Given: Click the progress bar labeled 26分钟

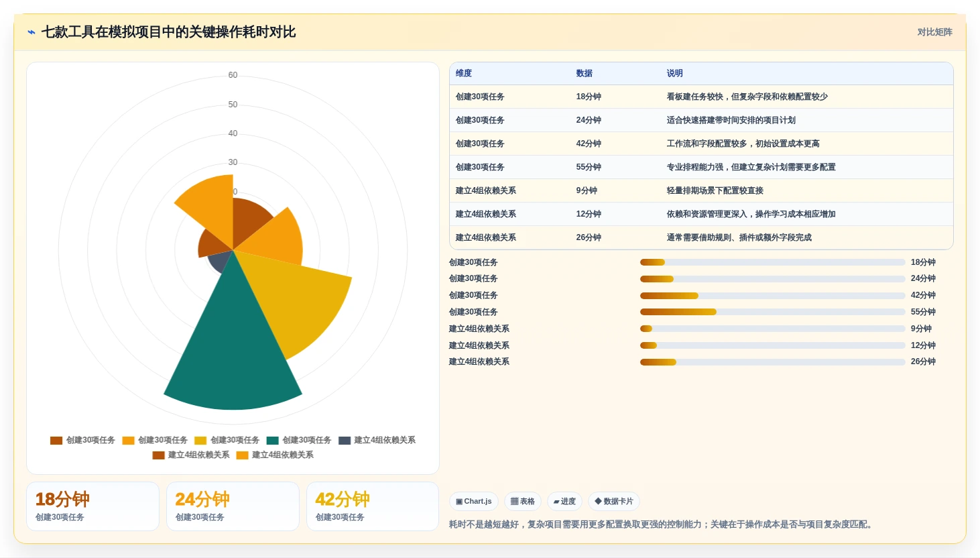Looking at the screenshot, I should coord(772,362).
